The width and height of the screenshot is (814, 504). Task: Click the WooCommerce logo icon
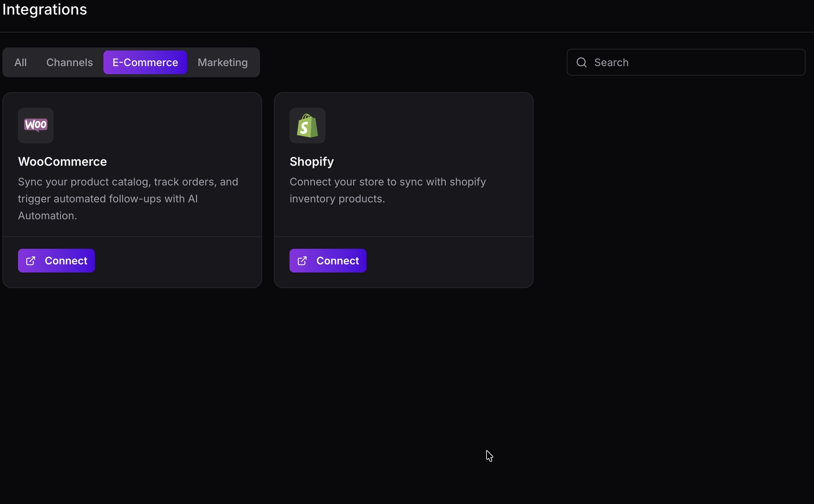coord(36,125)
